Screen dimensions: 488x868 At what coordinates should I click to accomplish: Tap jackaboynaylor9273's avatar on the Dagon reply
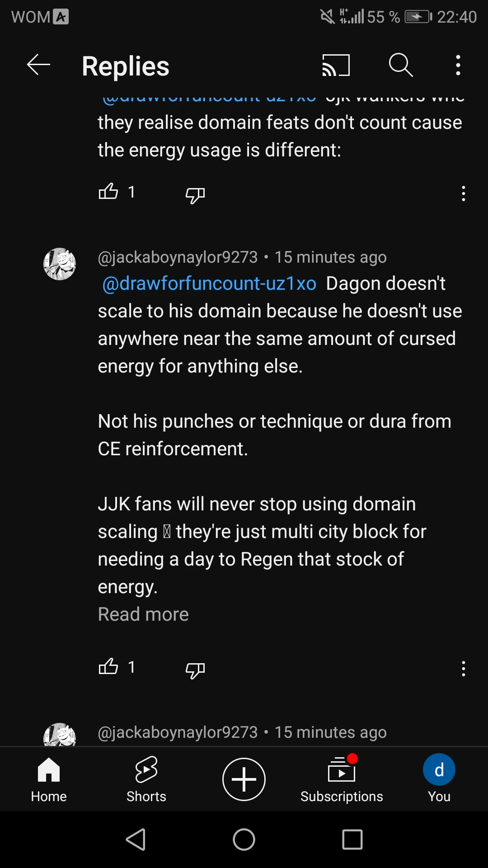[x=60, y=264]
